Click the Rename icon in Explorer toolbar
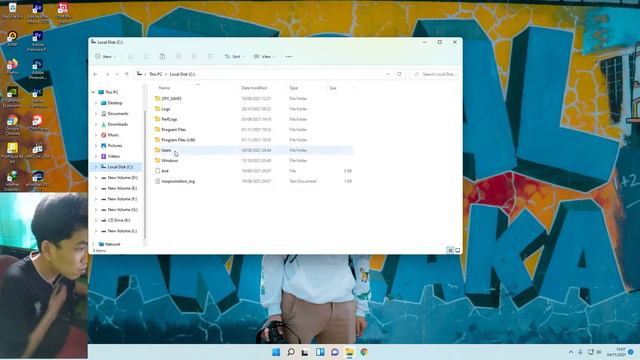The width and height of the screenshot is (640, 360). tap(178, 56)
